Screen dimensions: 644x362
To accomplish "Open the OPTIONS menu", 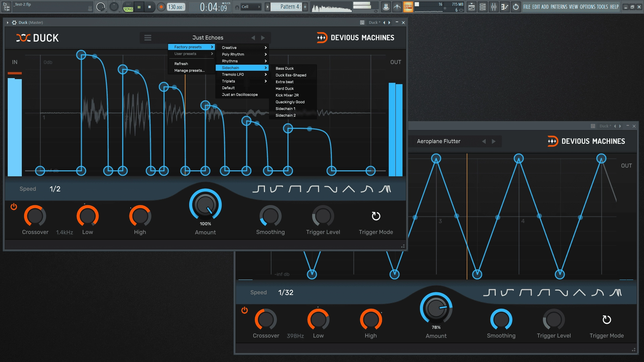I will point(588,7).
